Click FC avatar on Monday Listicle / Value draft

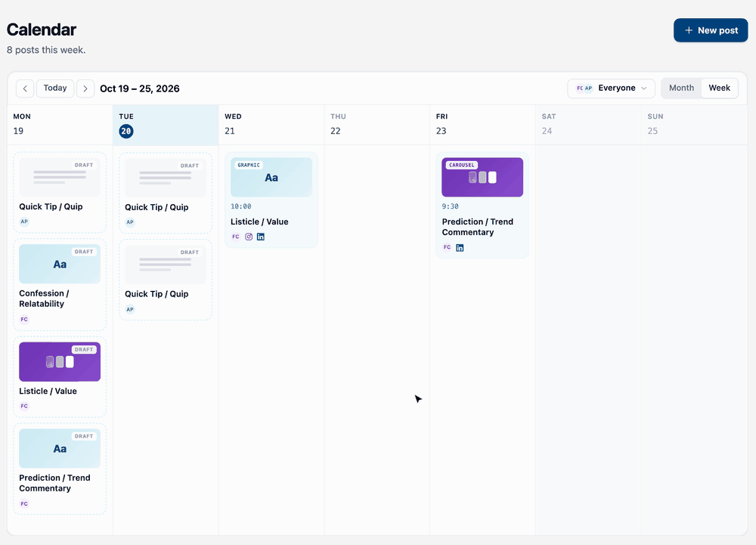[24, 406]
